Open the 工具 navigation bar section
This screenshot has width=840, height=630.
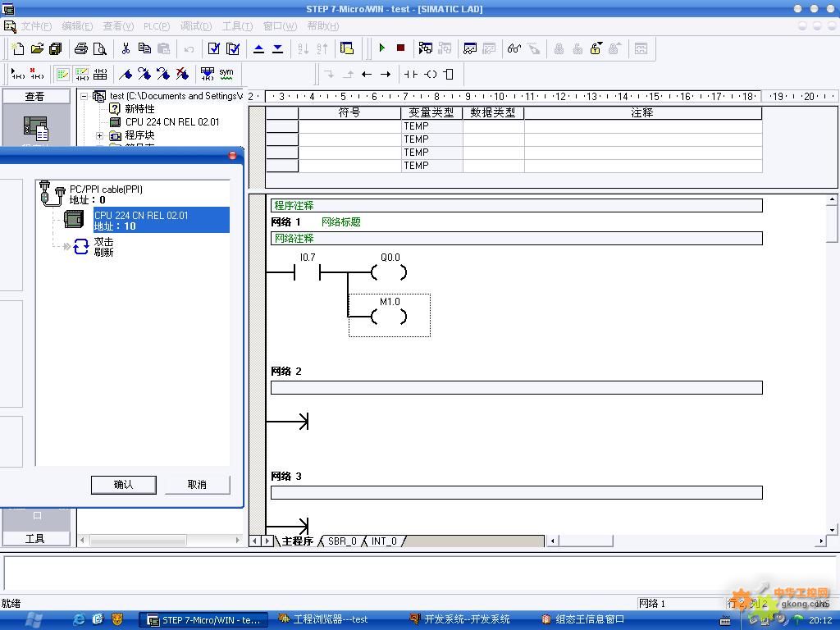pos(35,538)
